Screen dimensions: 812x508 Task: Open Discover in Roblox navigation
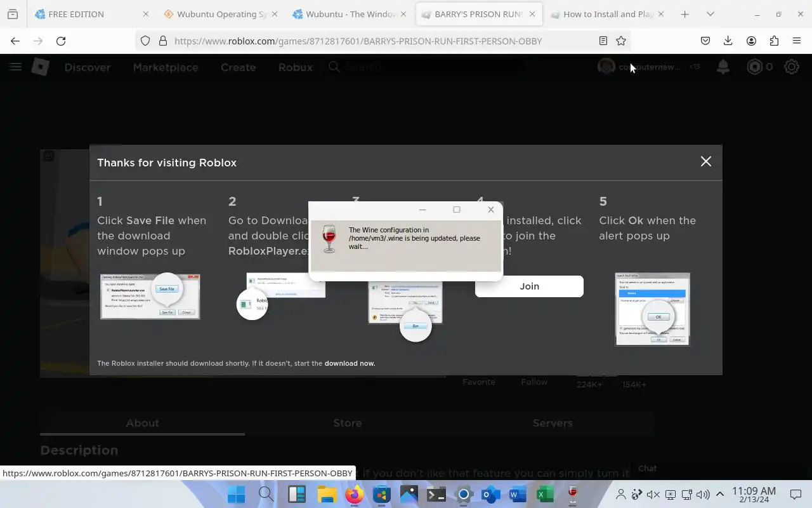[x=88, y=67]
